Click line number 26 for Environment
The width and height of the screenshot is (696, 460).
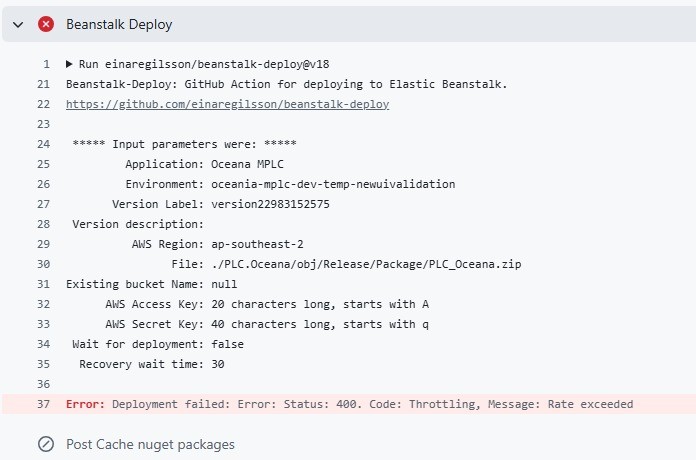(x=44, y=184)
